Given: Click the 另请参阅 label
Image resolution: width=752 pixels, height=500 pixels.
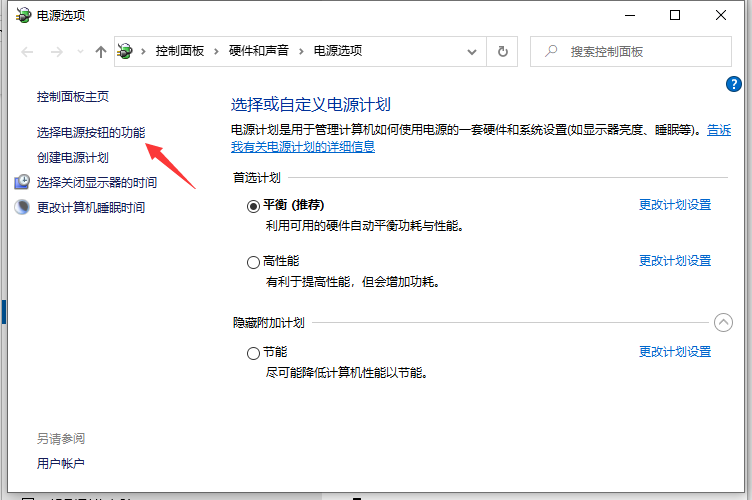Looking at the screenshot, I should (61, 439).
